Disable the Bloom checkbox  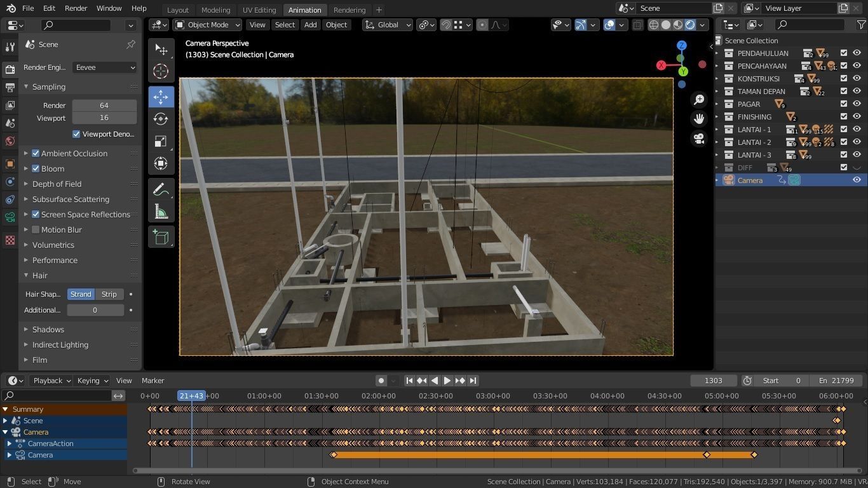tap(36, 168)
